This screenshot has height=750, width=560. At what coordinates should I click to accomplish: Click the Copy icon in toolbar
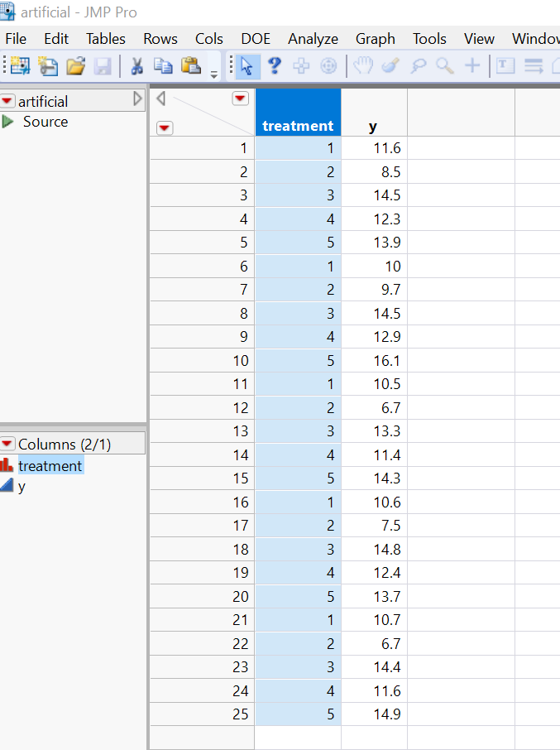(164, 66)
